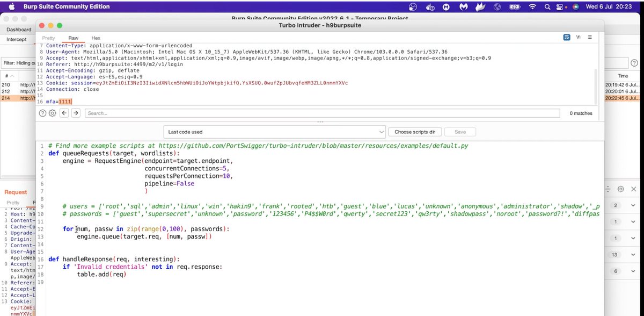Go to next search match arrow

[x=76, y=113]
